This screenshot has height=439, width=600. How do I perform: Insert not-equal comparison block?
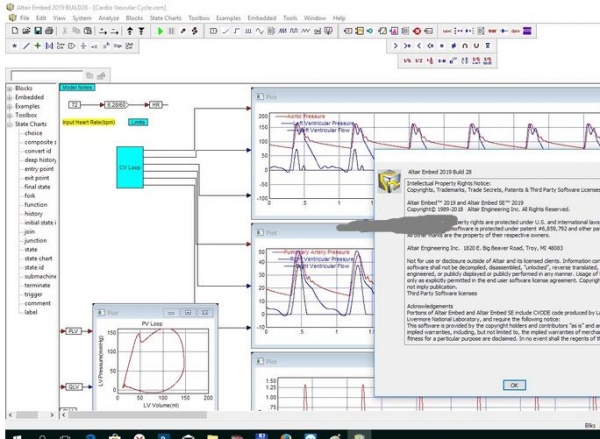[x=453, y=46]
